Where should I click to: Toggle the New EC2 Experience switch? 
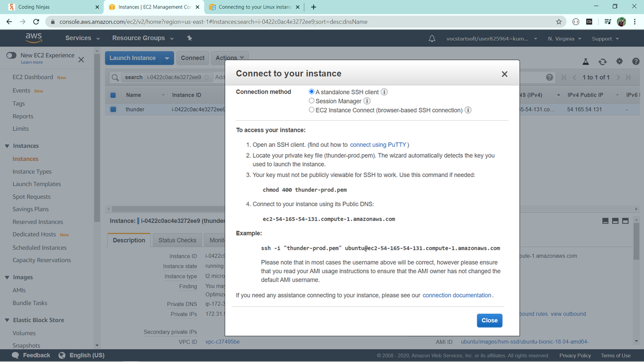coord(11,55)
